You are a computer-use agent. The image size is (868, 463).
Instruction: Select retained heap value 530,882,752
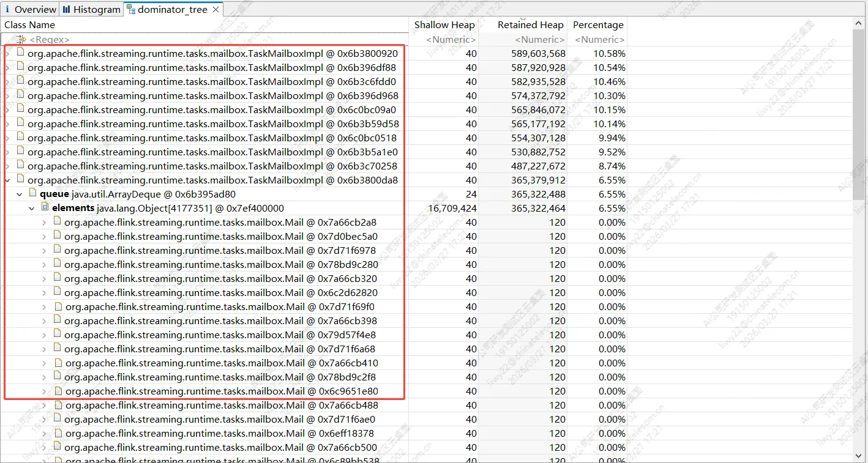click(x=538, y=152)
